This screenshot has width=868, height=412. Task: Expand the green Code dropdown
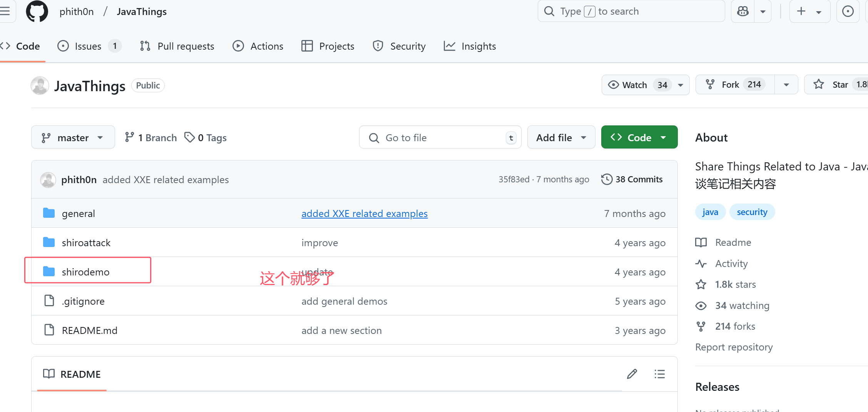click(639, 137)
